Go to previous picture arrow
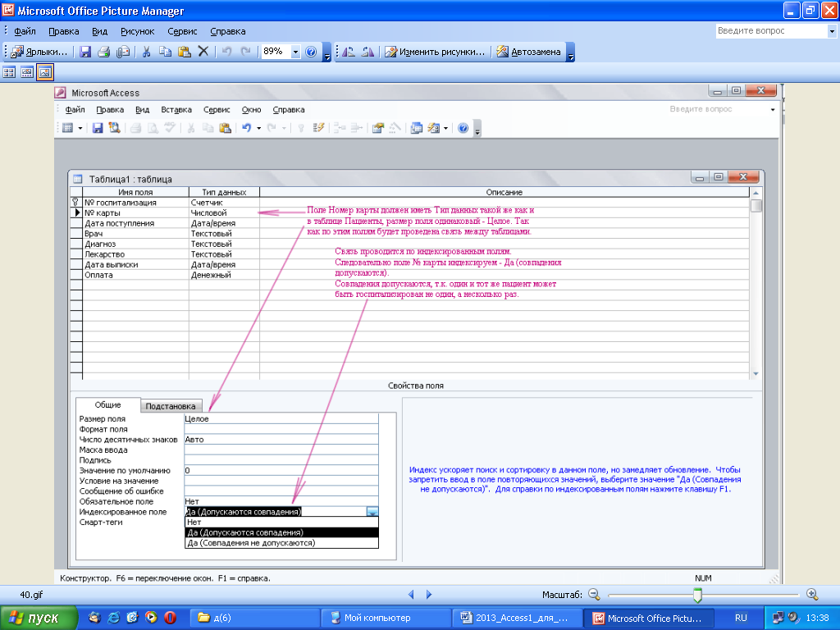 click(411, 594)
